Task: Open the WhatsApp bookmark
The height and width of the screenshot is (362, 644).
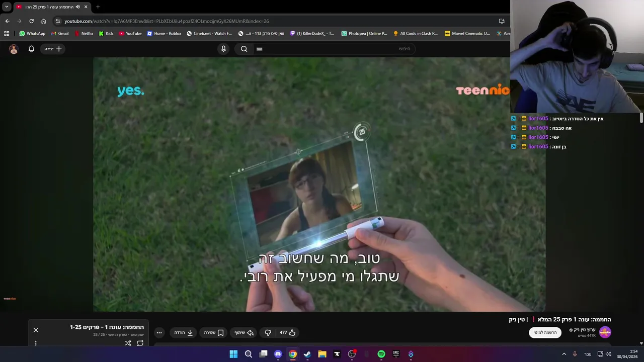Action: click(32, 34)
